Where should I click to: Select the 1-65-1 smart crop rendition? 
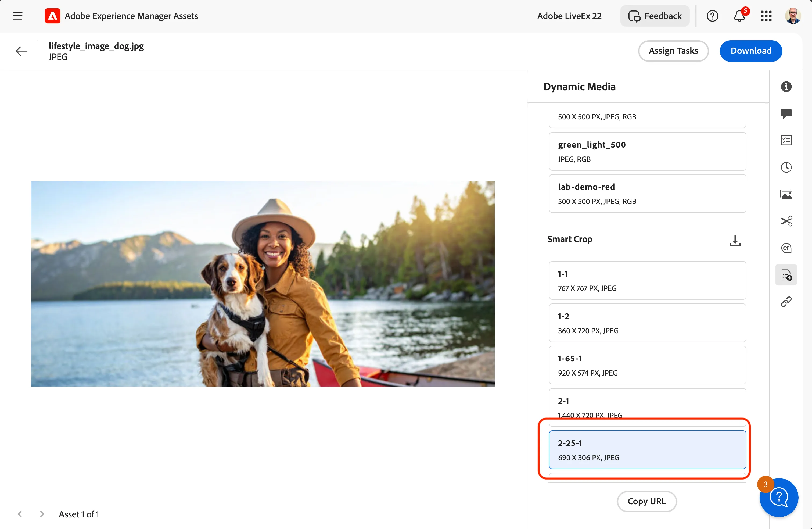point(647,365)
